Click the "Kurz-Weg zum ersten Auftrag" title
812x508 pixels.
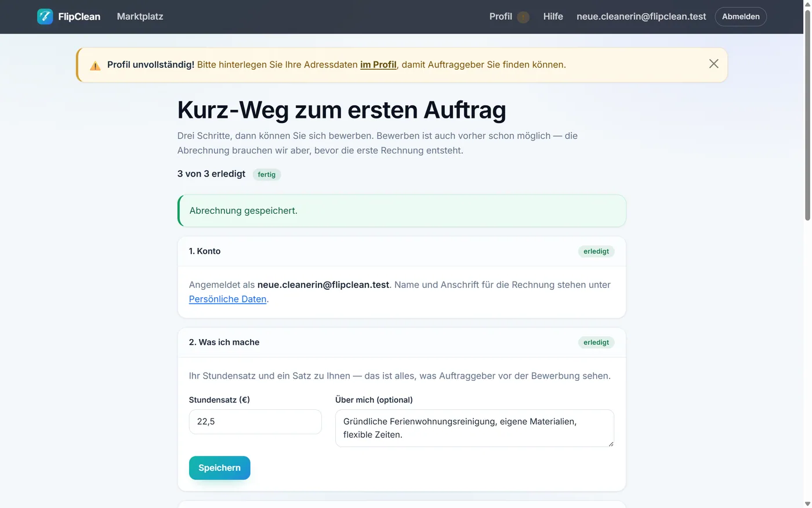(x=342, y=110)
